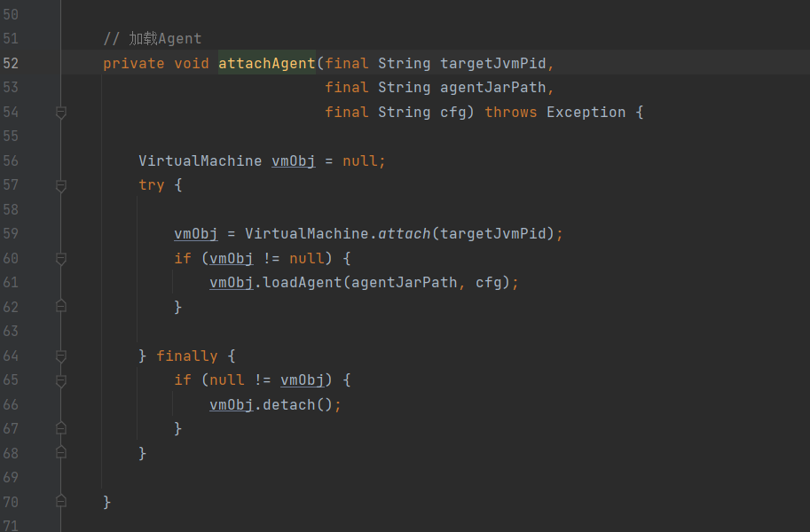Fold the if null != vmObj block at line 65
This screenshot has height=532, width=810.
click(x=61, y=380)
